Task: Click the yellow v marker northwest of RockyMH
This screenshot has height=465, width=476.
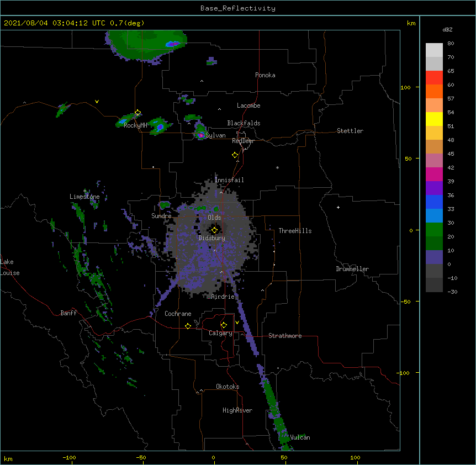Action: pos(97,102)
